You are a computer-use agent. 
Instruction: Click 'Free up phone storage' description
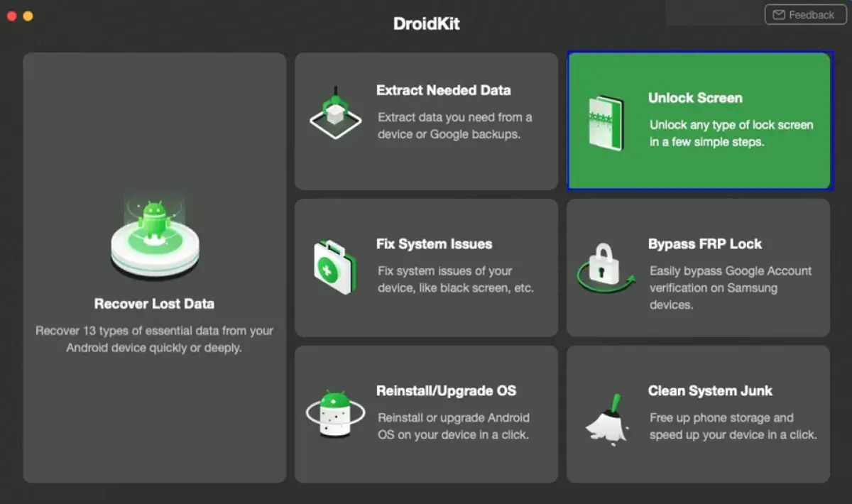coord(733,426)
